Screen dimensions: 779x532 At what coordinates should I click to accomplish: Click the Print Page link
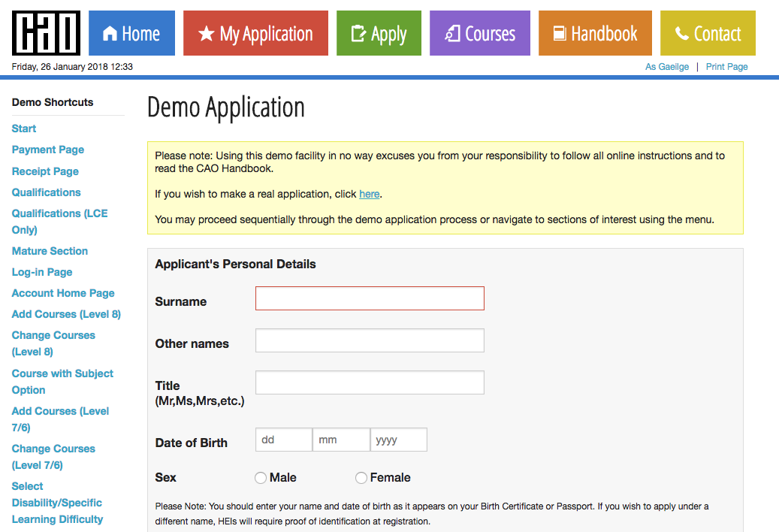[727, 67]
